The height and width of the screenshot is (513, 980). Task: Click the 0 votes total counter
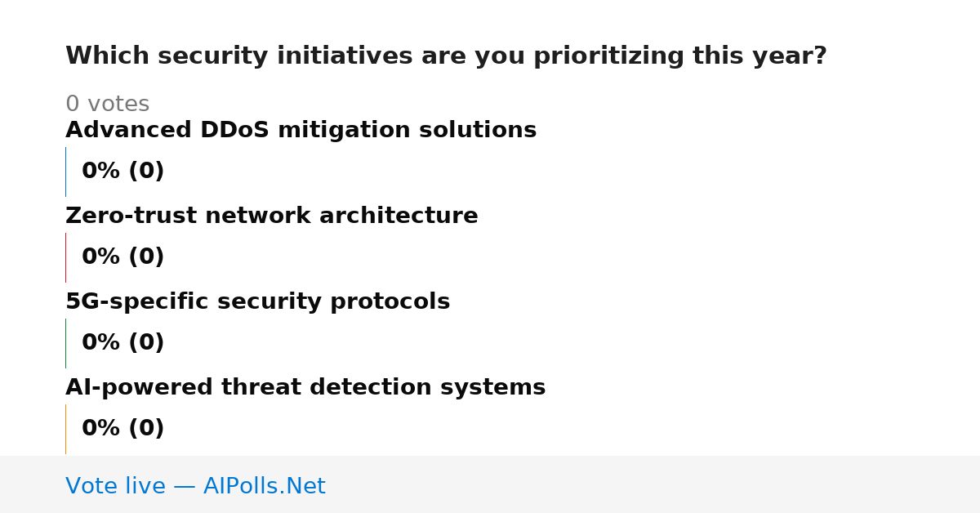pos(107,105)
